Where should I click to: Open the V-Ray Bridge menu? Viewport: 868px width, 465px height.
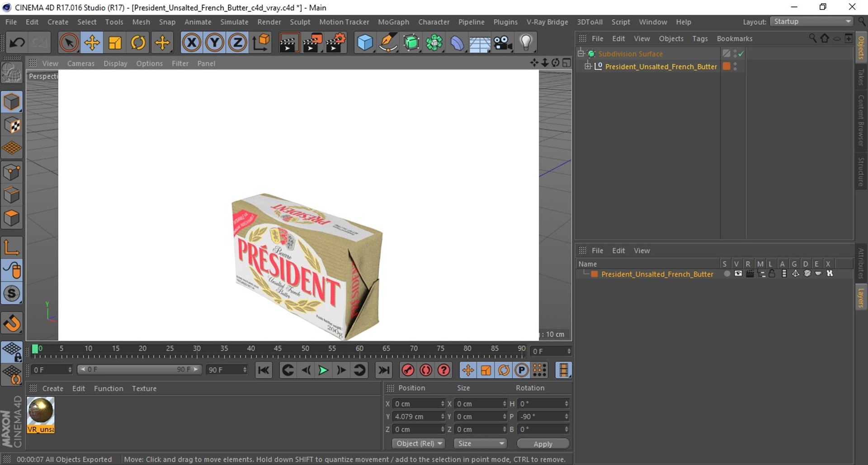coord(547,22)
